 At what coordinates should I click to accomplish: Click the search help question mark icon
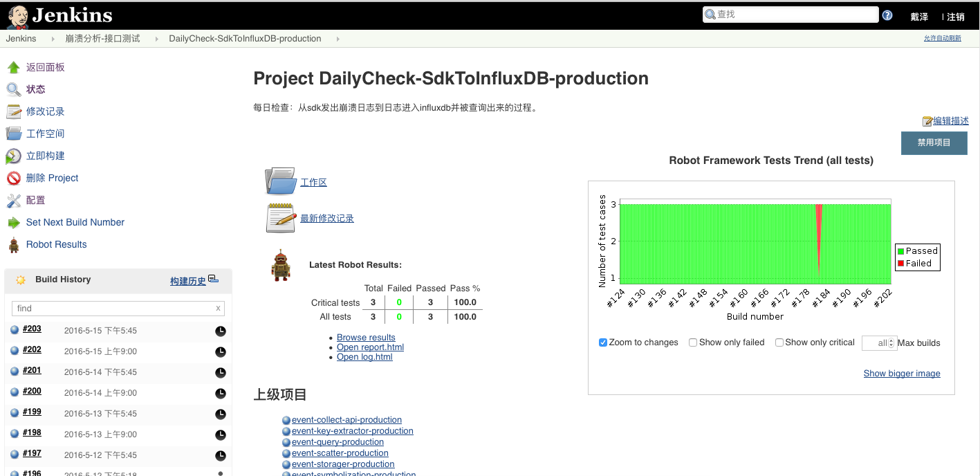(x=887, y=15)
